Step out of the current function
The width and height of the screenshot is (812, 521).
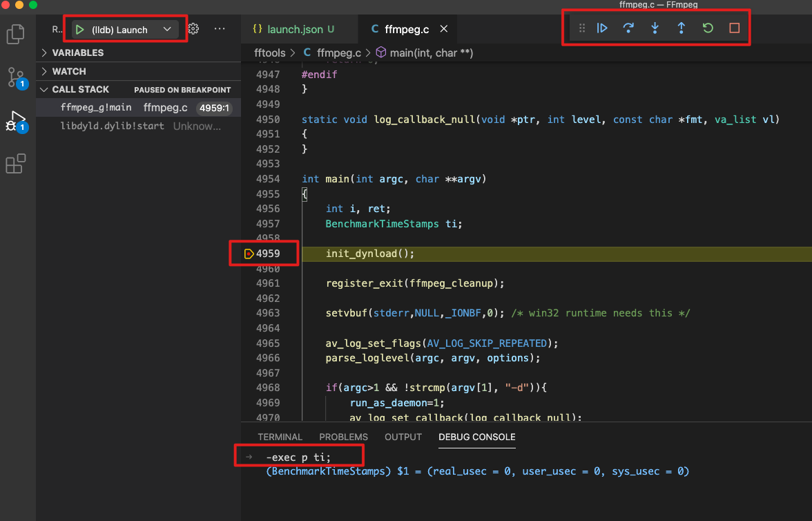(x=681, y=28)
